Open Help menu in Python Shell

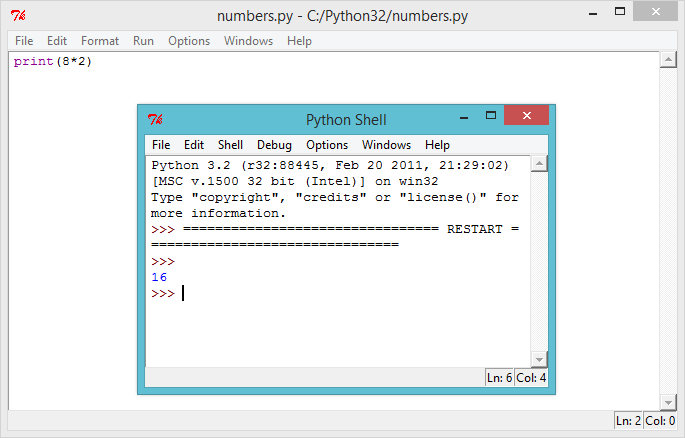[x=437, y=145]
